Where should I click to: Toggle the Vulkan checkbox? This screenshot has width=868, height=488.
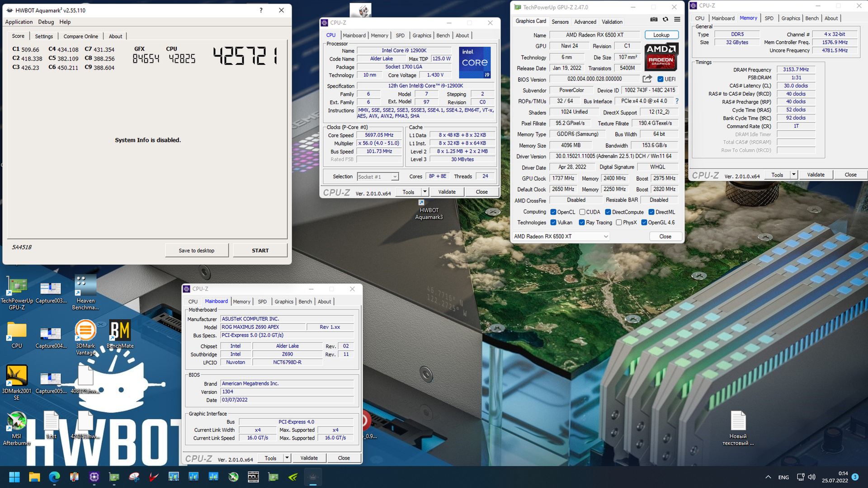553,222
